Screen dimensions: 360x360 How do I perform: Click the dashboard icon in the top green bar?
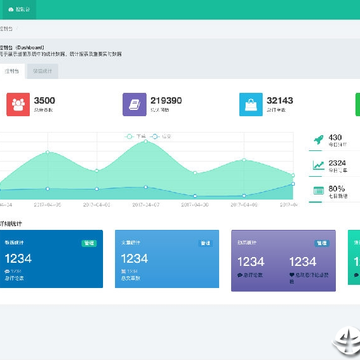11,9
